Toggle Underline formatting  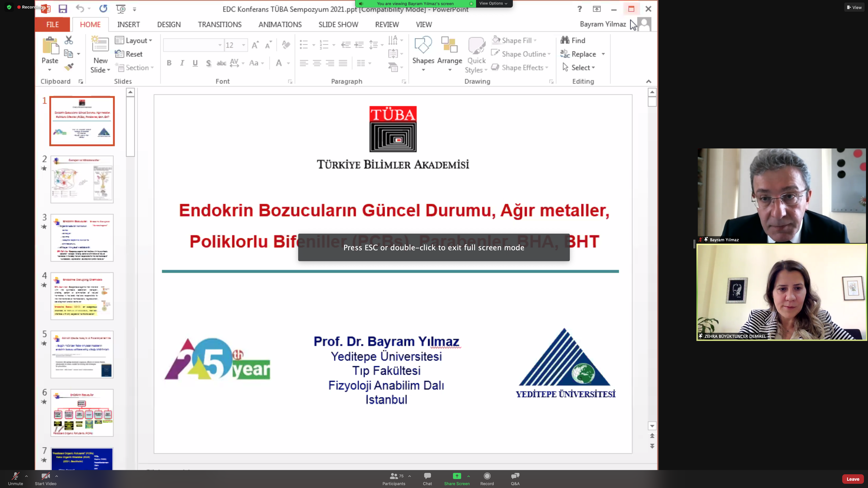[x=195, y=63]
